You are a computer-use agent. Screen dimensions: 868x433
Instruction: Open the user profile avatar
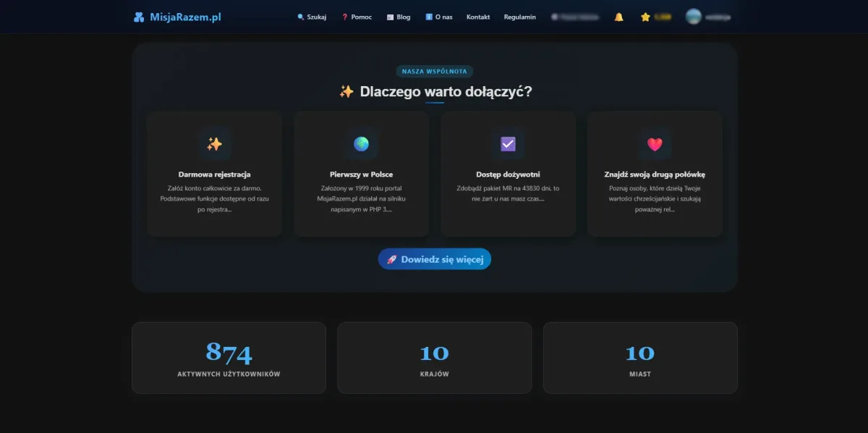click(693, 17)
